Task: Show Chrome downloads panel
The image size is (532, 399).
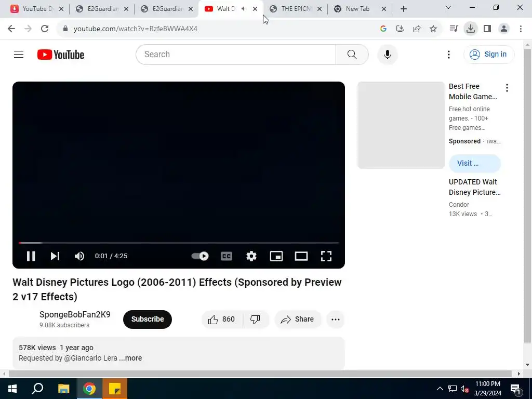Action: (471, 29)
